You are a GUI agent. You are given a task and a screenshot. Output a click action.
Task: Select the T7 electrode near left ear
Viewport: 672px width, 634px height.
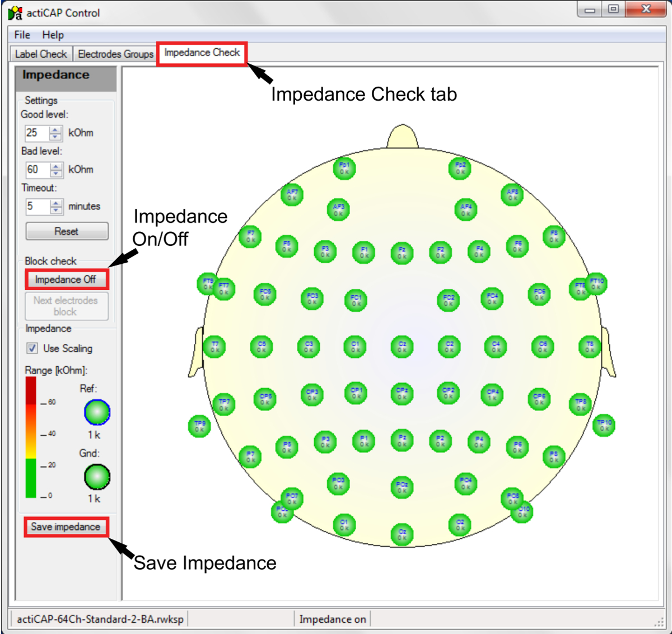click(x=214, y=347)
